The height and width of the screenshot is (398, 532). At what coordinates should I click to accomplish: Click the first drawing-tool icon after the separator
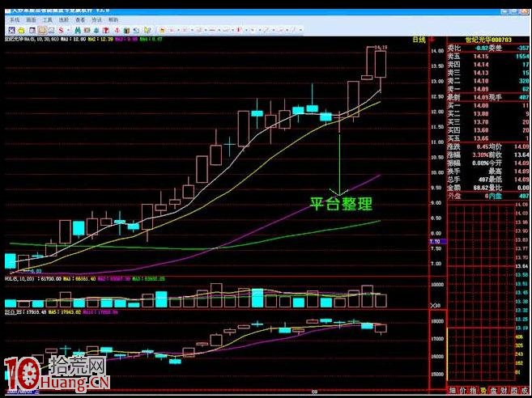[162, 31]
